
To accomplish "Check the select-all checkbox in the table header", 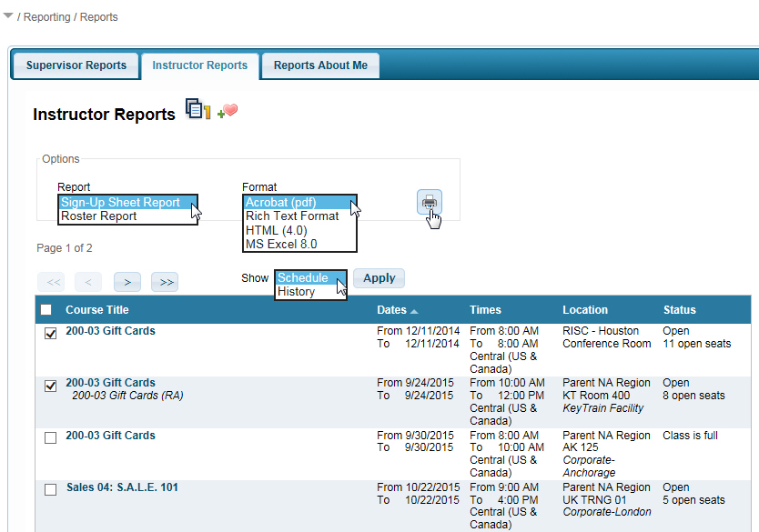I will 45,309.
